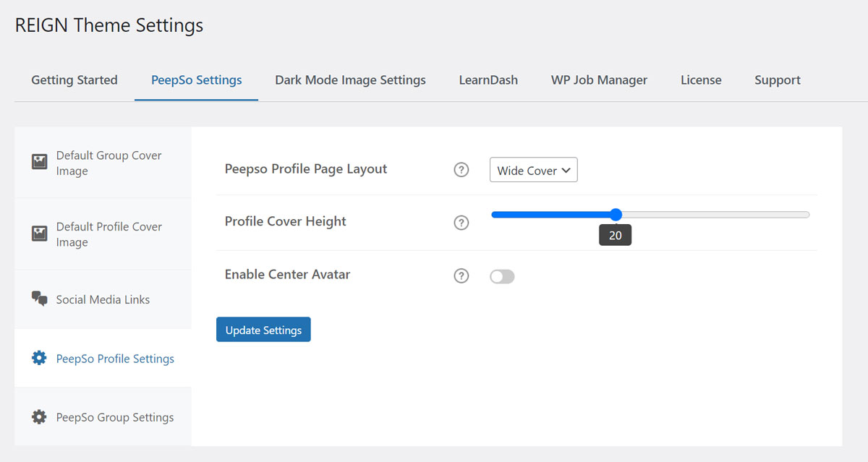Open the WP Job Manager tab
This screenshot has width=868, height=462.
point(599,80)
